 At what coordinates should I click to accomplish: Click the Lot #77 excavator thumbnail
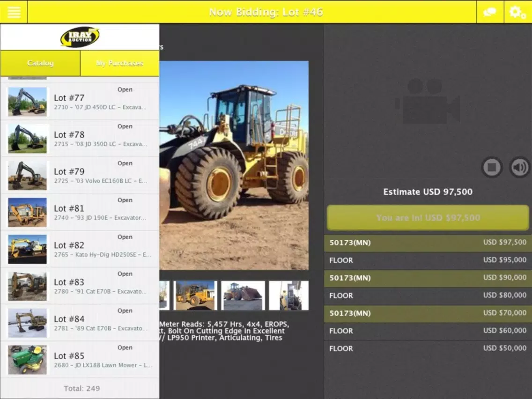[x=28, y=102]
